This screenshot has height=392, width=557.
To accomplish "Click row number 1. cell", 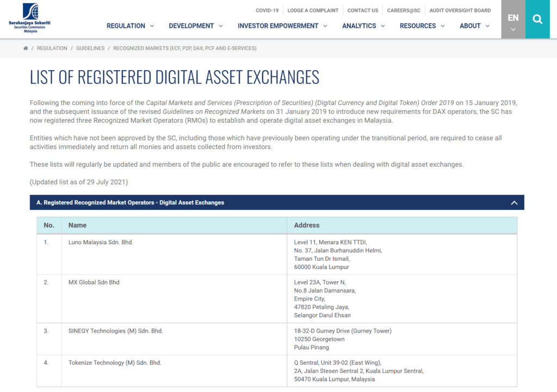I will [49, 254].
